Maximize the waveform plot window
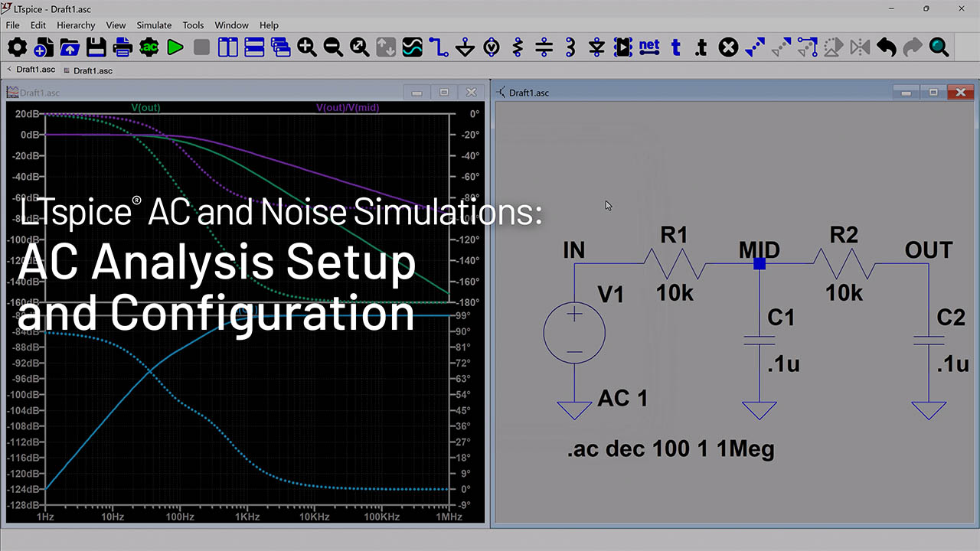The width and height of the screenshot is (980, 551). coord(444,93)
